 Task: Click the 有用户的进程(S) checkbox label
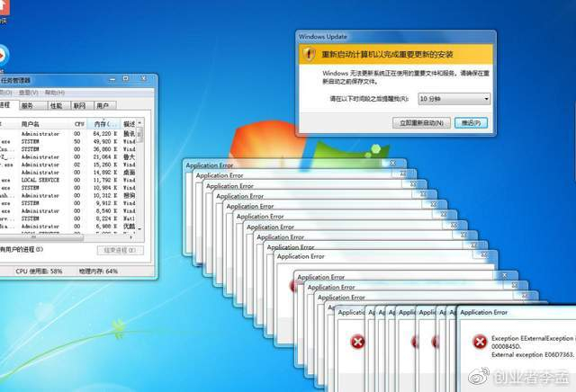point(22,250)
